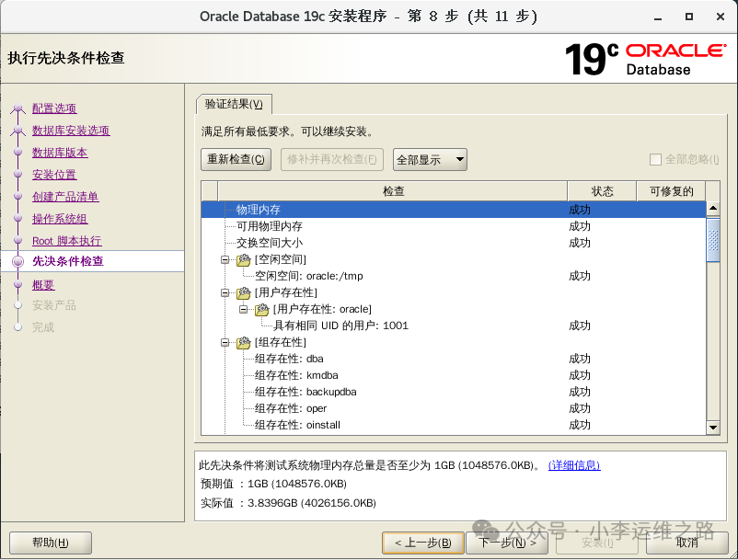Click the folder icon beside [用户存在性: oracle]
The width and height of the screenshot is (738, 560).
(x=261, y=309)
